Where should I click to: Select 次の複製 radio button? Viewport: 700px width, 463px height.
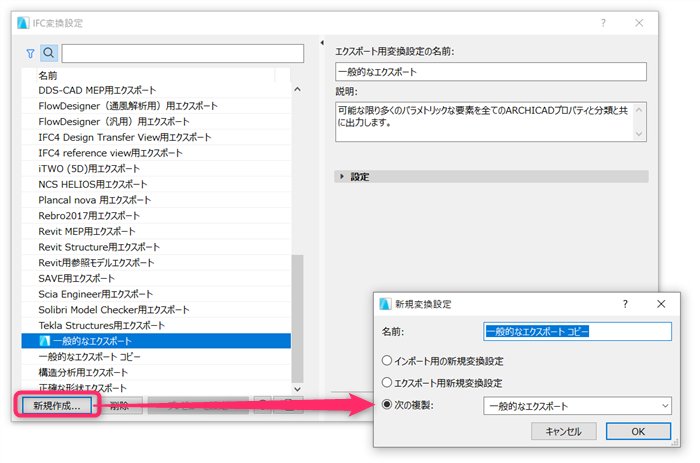click(387, 405)
